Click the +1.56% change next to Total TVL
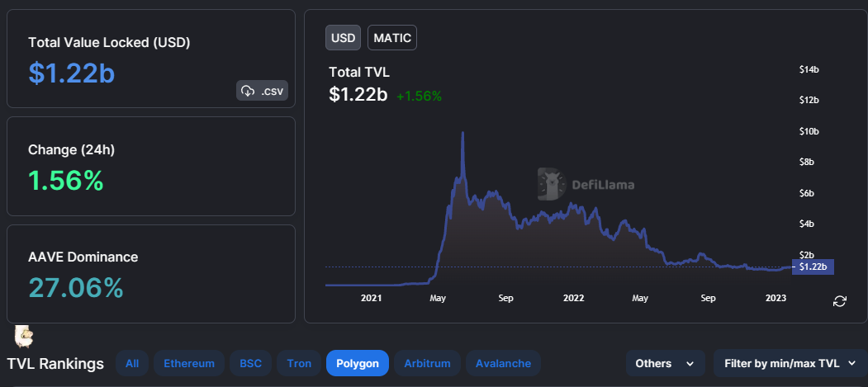This screenshot has width=868, height=387. coord(419,97)
